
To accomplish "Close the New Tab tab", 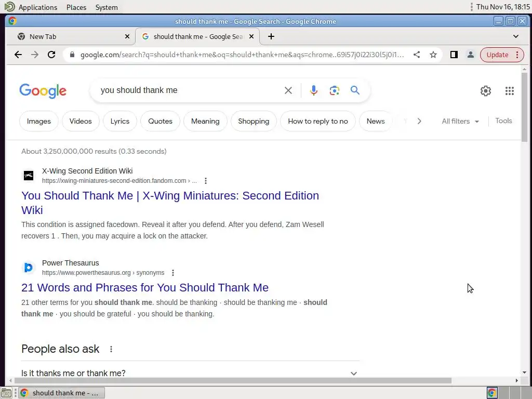I will pyautogui.click(x=127, y=36).
